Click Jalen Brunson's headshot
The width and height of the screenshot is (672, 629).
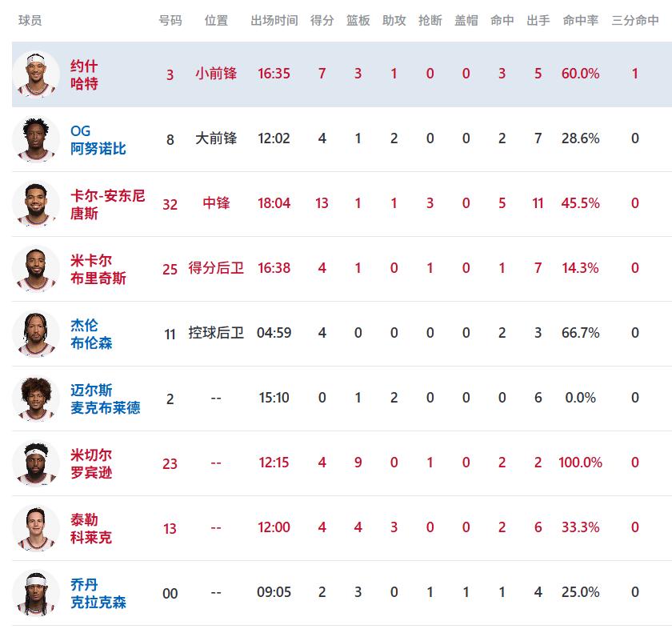[x=36, y=334]
